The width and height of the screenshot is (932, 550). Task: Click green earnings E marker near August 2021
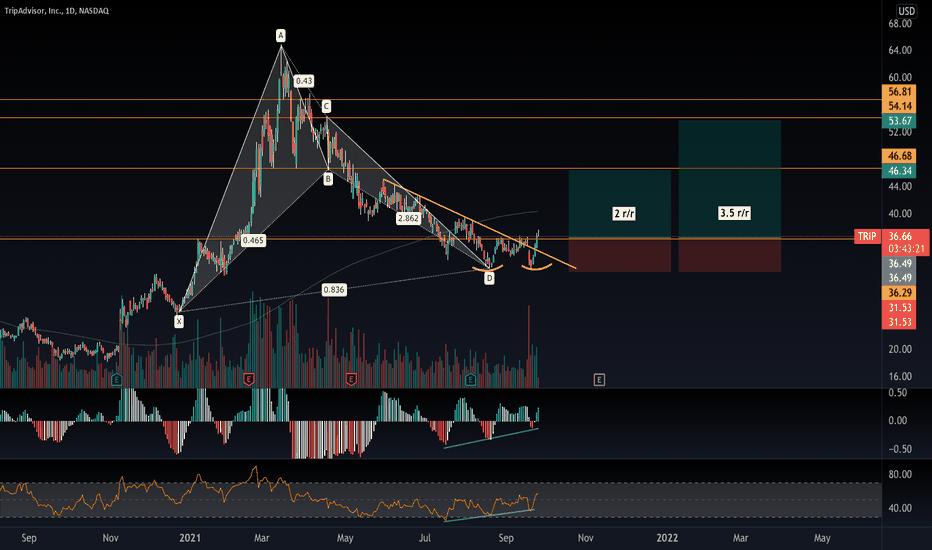pyautogui.click(x=470, y=379)
